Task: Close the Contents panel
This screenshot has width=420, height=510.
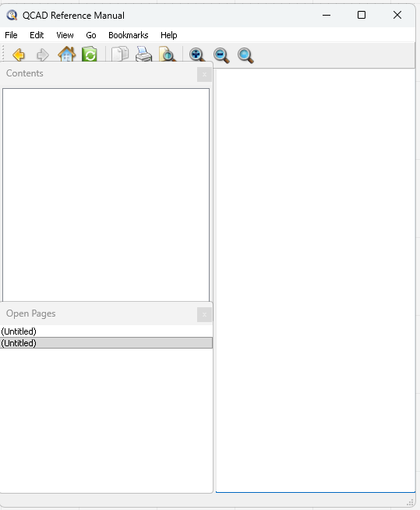Action: click(204, 75)
